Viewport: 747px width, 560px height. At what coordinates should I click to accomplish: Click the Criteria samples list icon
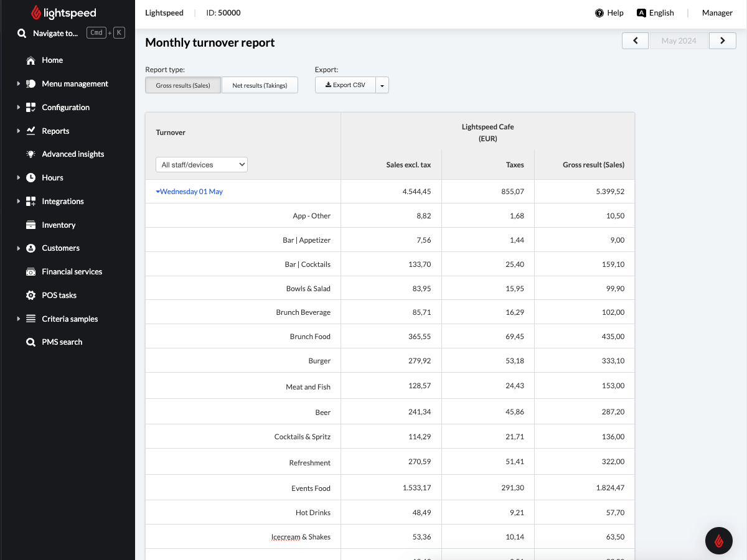[x=31, y=319]
